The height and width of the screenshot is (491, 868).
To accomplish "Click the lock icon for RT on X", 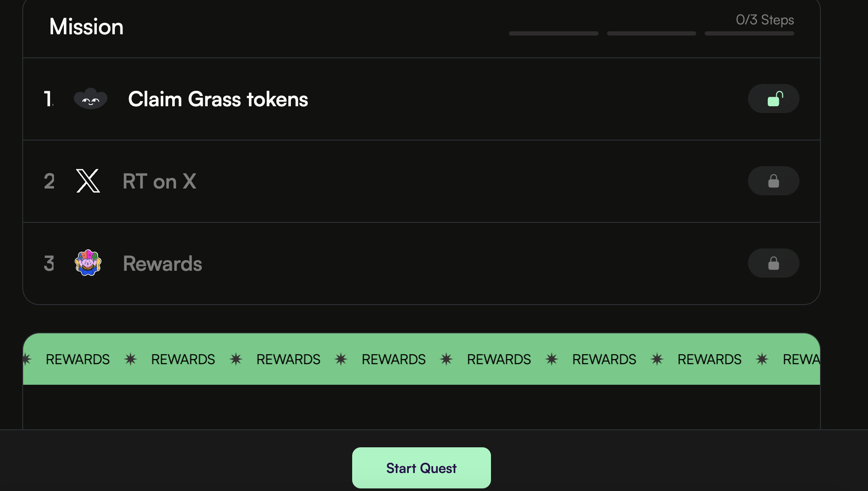I will pos(774,181).
